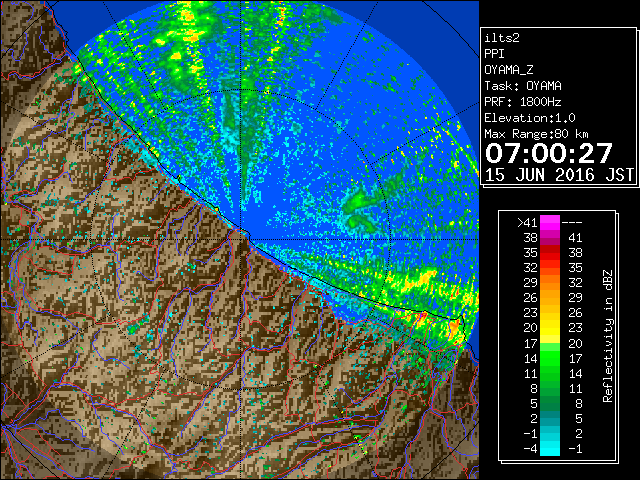Click the cyan '-4' legend color

click(550, 448)
